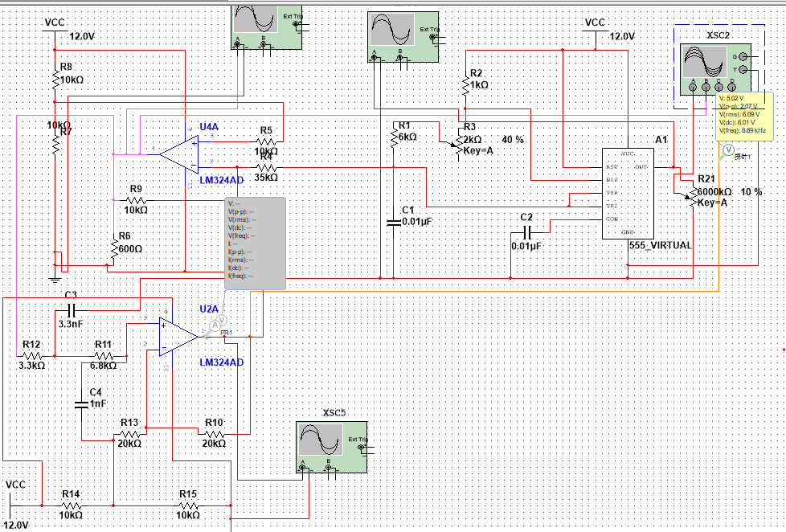Click the 'Key=A' label under R21
Screen dimensions: 786x532
(712, 203)
